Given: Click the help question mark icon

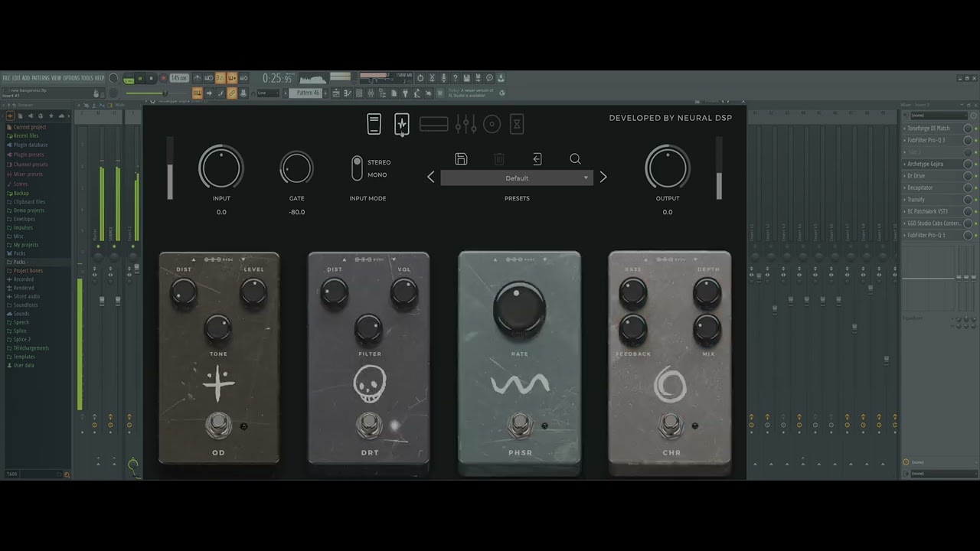Looking at the screenshot, I should click(455, 78).
